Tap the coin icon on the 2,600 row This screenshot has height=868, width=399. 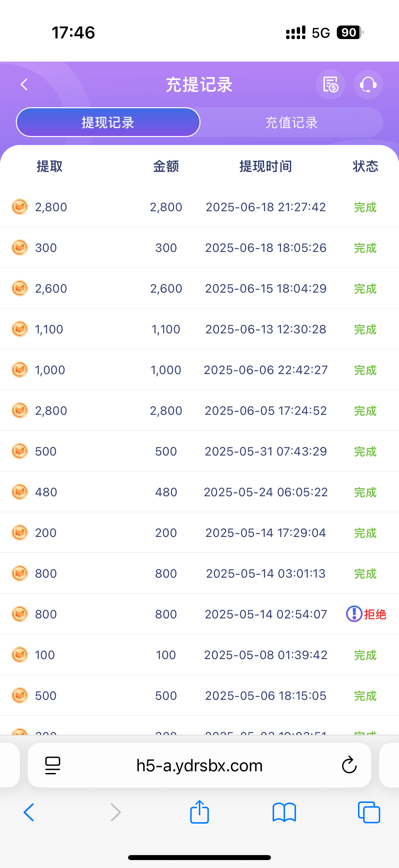pyautogui.click(x=20, y=288)
